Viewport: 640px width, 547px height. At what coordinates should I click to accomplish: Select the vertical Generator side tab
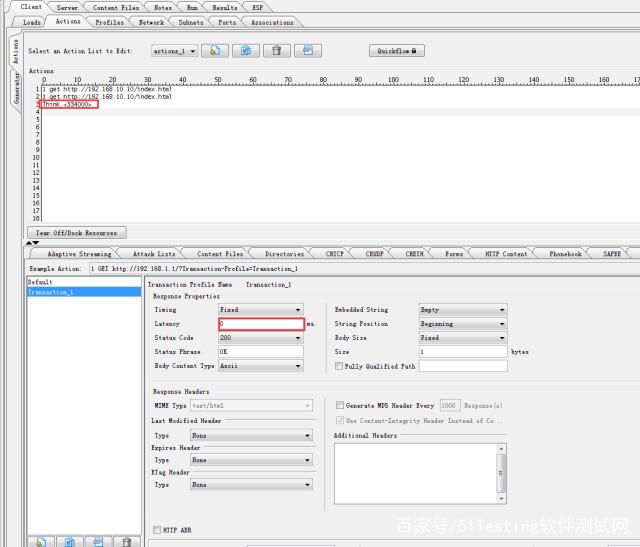pyautogui.click(x=16, y=89)
